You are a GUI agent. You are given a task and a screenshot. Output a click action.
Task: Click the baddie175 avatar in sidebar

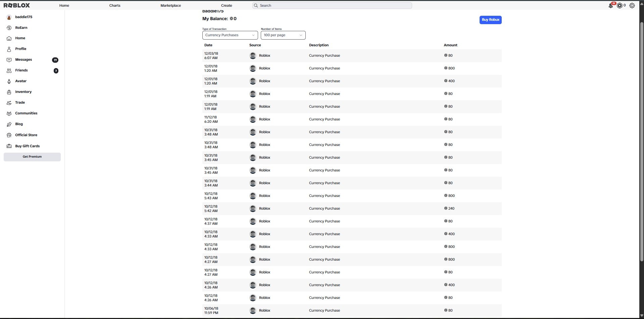pyautogui.click(x=9, y=17)
